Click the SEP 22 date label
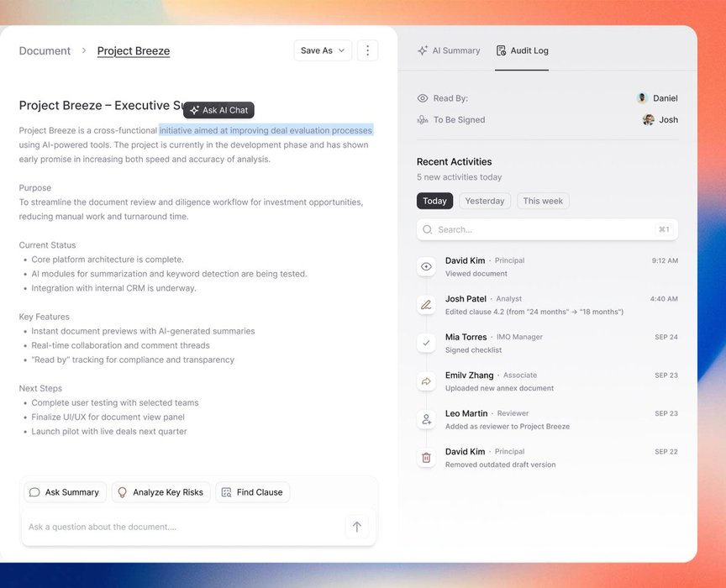The width and height of the screenshot is (726, 588). pos(666,451)
